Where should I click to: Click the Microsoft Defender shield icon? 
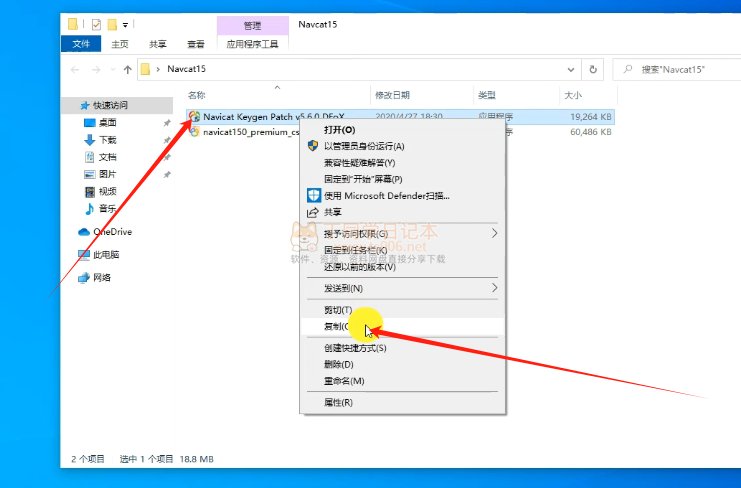coord(314,195)
